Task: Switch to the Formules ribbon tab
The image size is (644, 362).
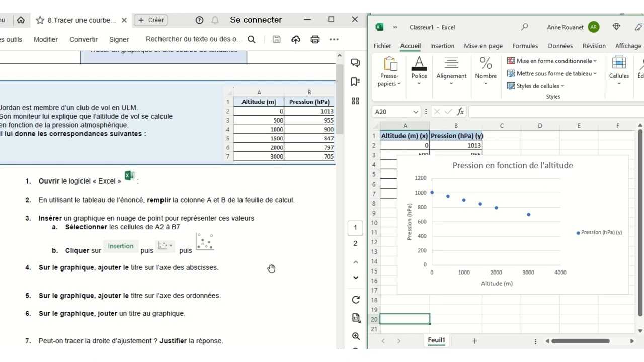Action: (525, 46)
